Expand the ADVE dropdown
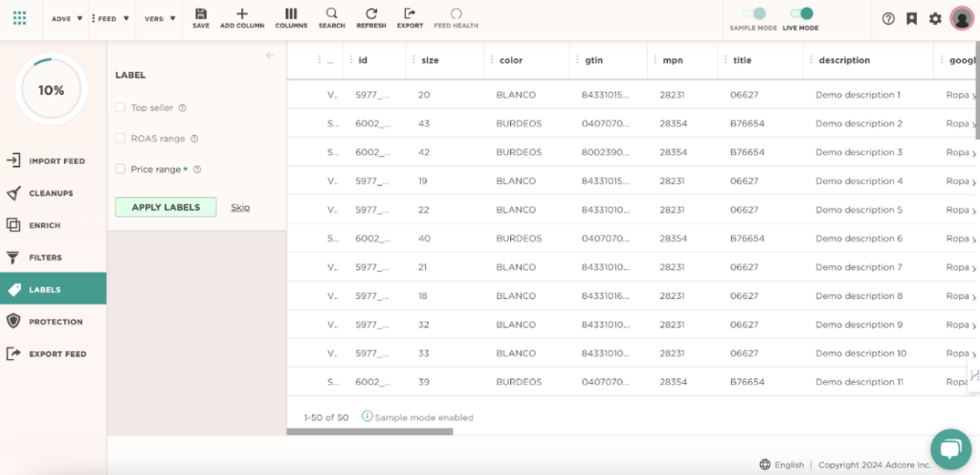Image resolution: width=980 pixels, height=475 pixels. [66, 18]
